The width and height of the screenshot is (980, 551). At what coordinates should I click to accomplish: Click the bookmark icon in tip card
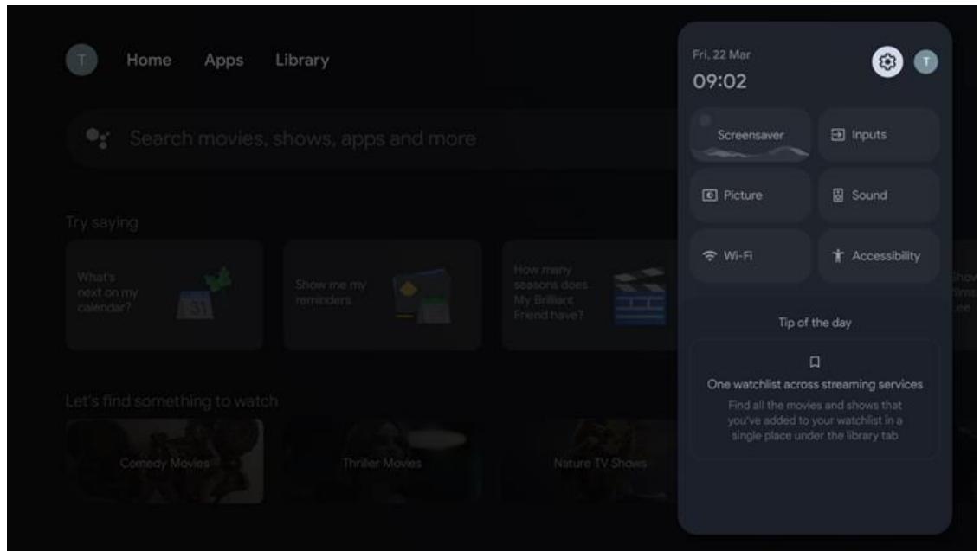[815, 362]
